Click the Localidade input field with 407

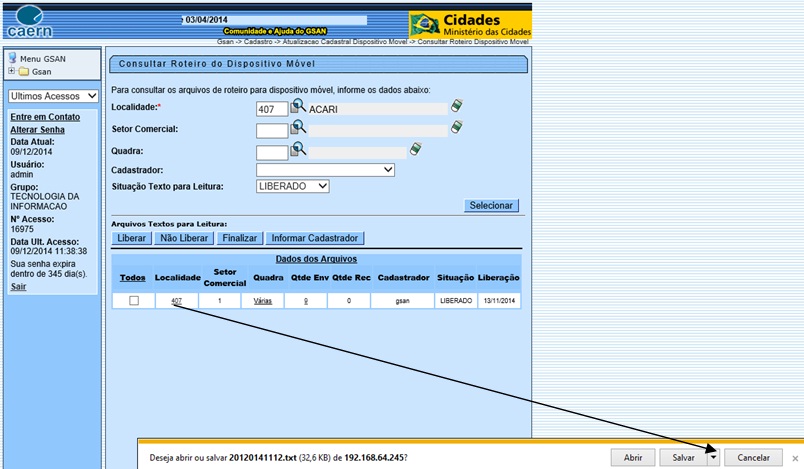[272, 109]
